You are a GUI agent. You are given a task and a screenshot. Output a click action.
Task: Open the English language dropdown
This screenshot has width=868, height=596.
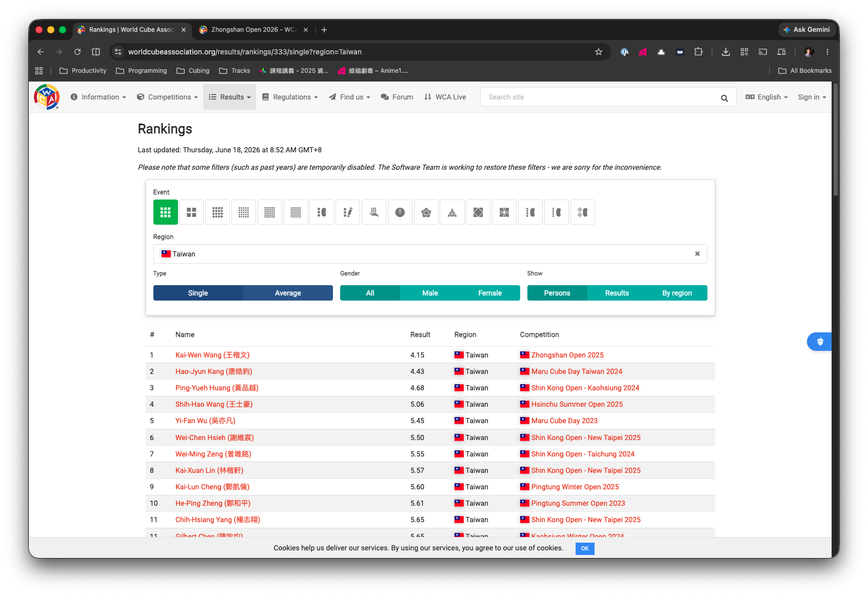coord(766,97)
